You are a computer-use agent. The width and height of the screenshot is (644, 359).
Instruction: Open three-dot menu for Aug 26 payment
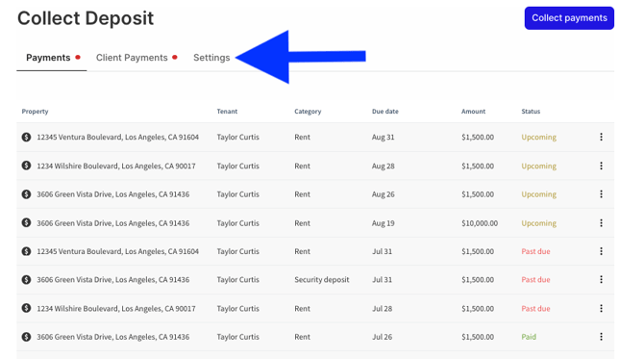pos(601,194)
